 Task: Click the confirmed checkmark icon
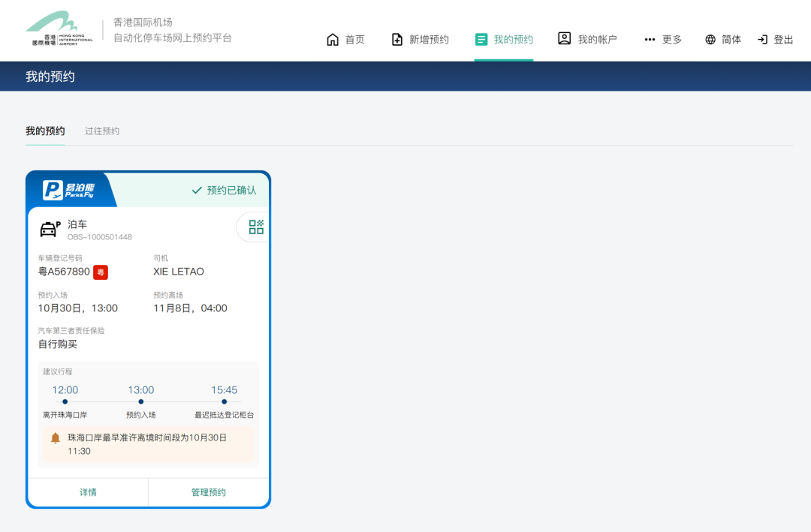click(197, 191)
